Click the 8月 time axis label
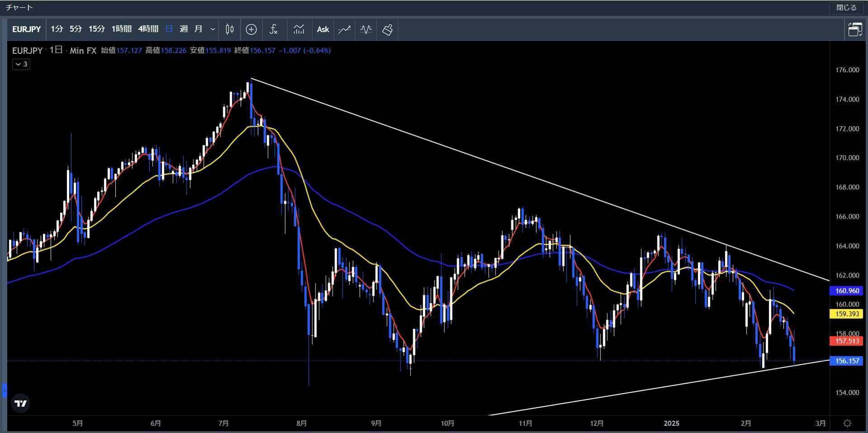868x433 pixels. [x=302, y=423]
